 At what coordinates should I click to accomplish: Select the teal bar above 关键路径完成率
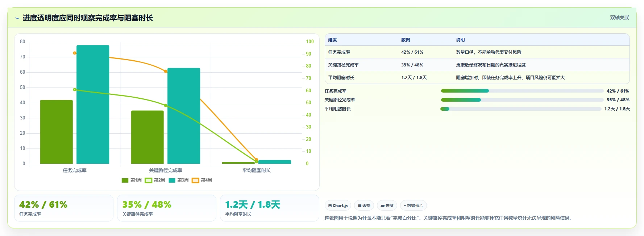point(184,116)
